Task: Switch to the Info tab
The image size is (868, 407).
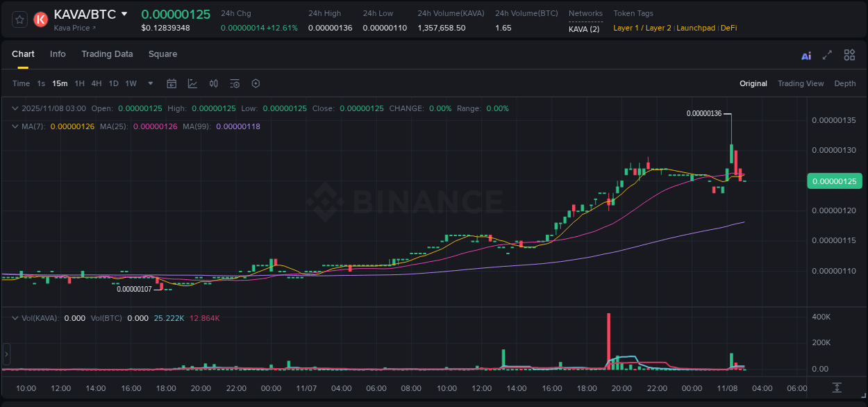Action: 58,54
